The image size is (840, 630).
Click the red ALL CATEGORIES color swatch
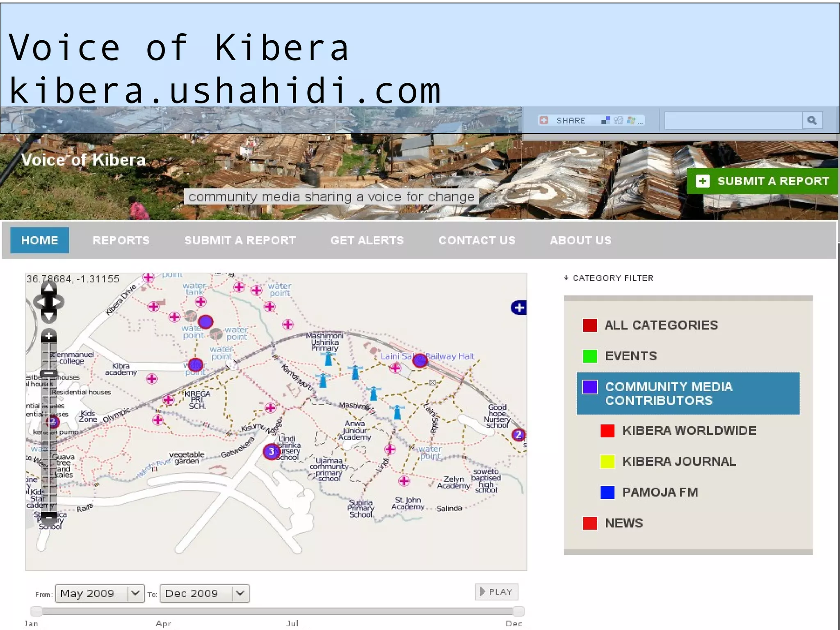click(590, 325)
